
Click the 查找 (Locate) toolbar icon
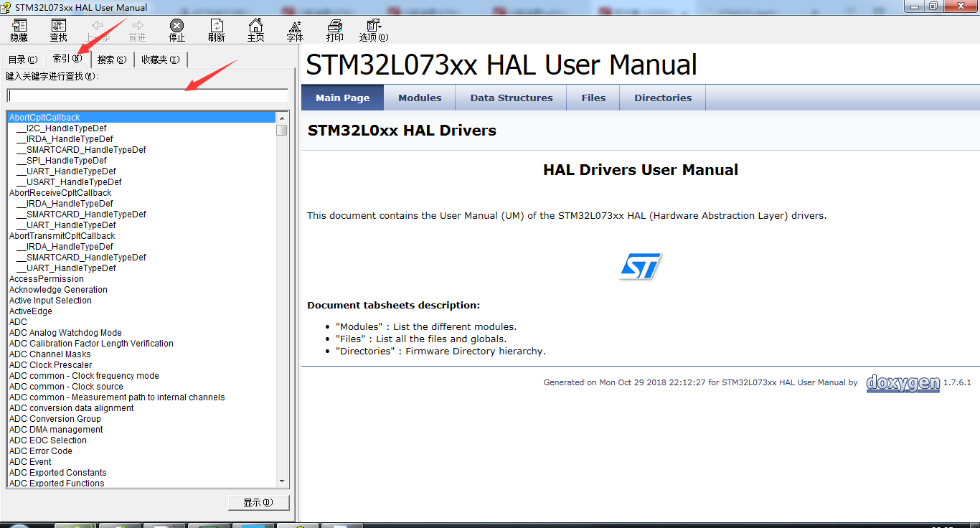pyautogui.click(x=57, y=29)
